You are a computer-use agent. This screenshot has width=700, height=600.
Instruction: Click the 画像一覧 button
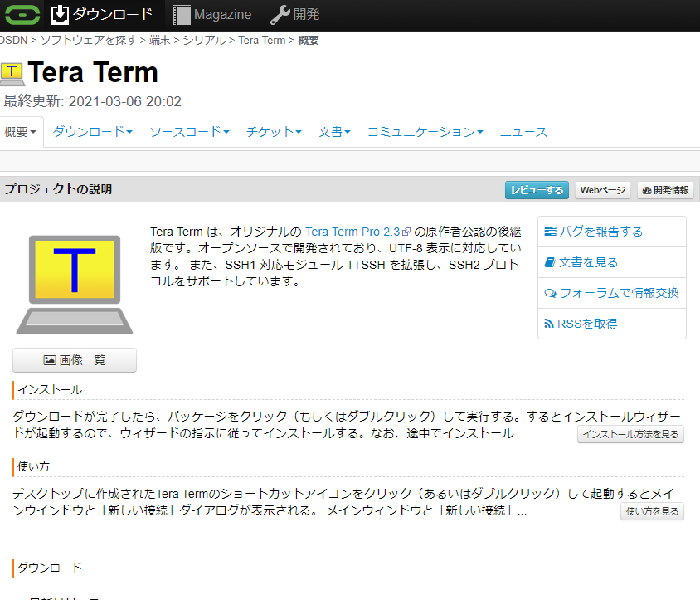(x=75, y=360)
